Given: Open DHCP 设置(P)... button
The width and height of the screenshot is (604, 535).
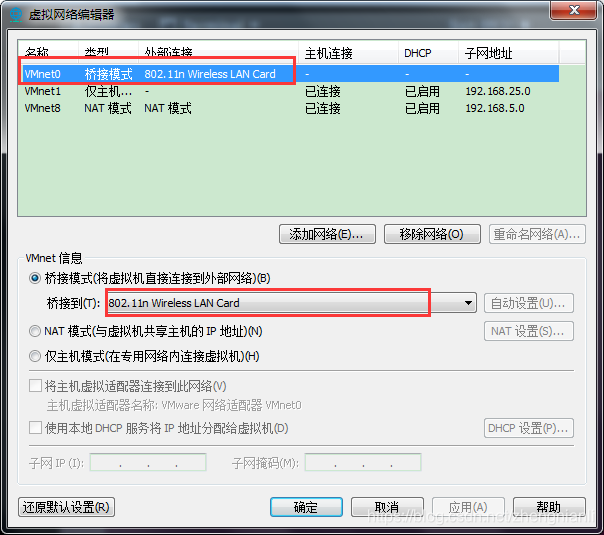Looking at the screenshot, I should 528,428.
